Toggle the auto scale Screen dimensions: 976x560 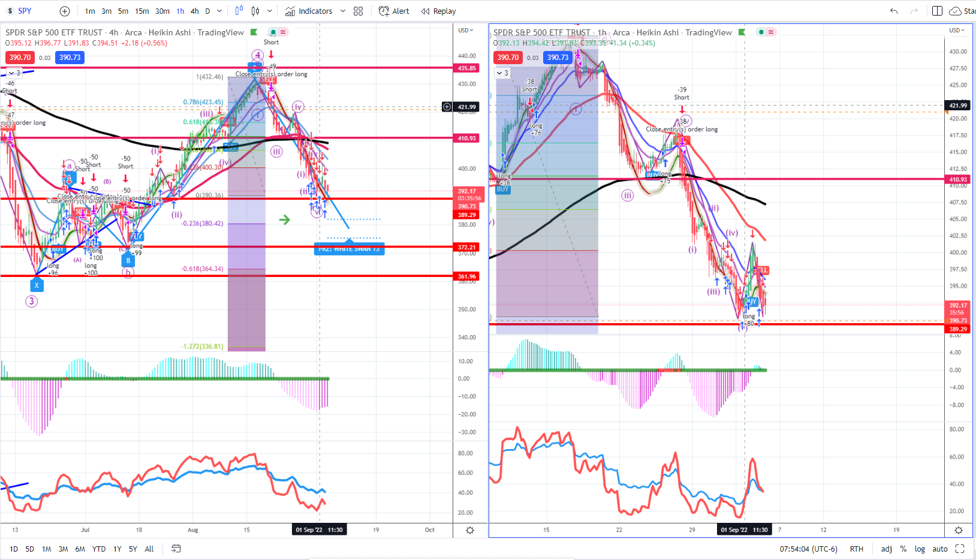point(940,549)
